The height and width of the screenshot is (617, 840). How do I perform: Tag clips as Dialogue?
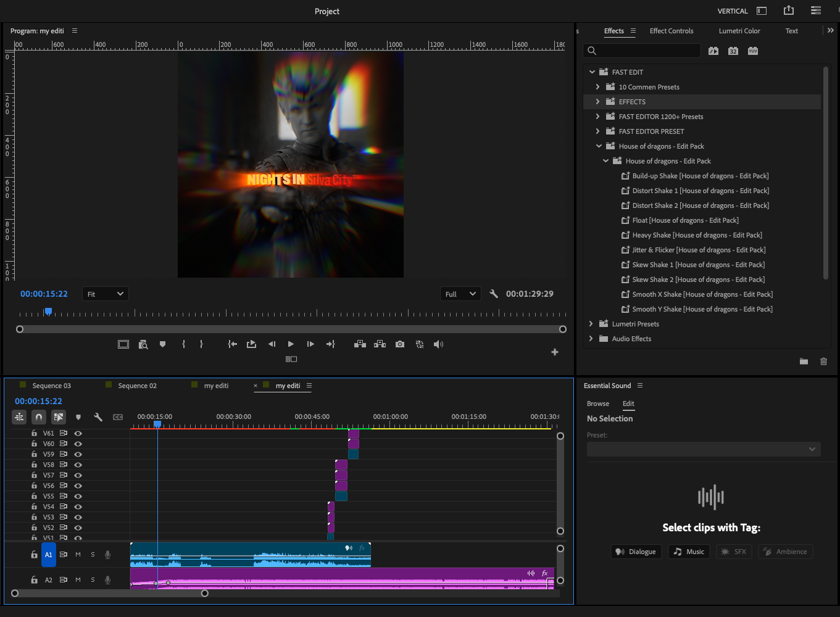point(636,552)
